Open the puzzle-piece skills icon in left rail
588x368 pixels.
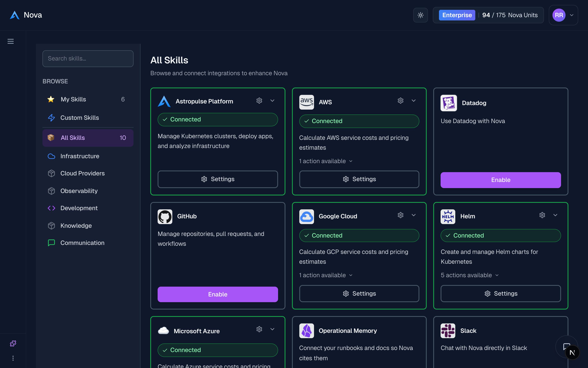tap(13, 343)
